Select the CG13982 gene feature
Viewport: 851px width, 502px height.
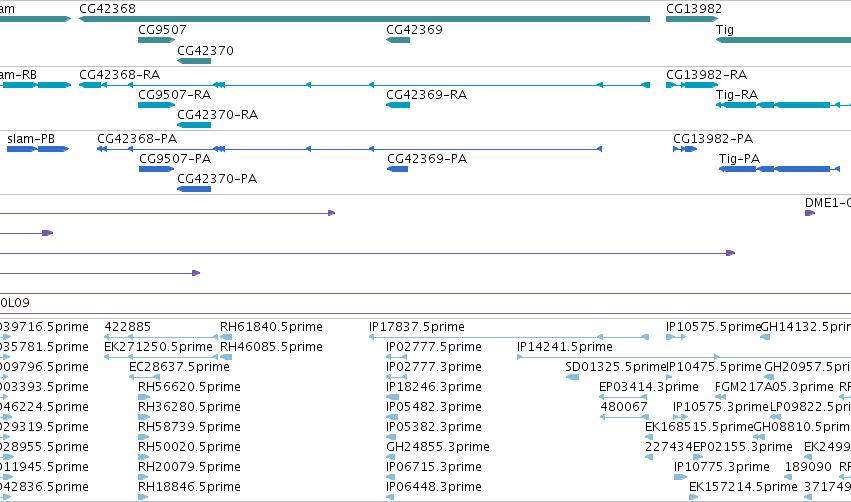(x=692, y=19)
